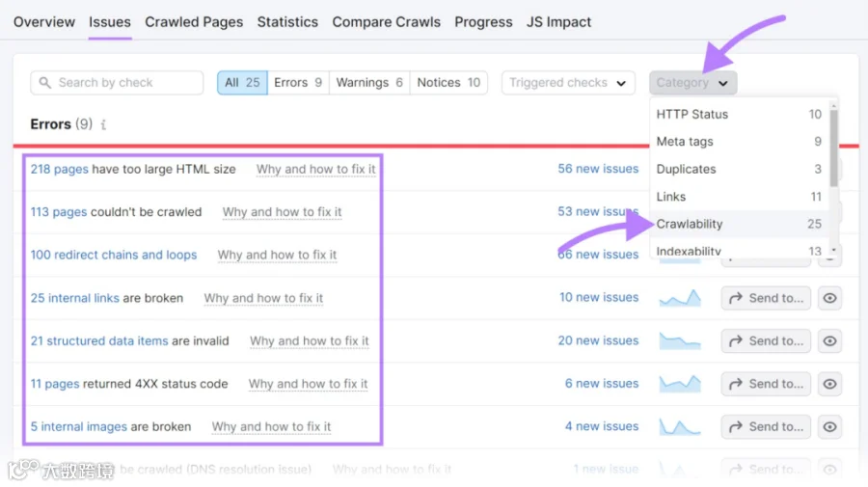Hide the invalid structured data issue

coord(829,341)
